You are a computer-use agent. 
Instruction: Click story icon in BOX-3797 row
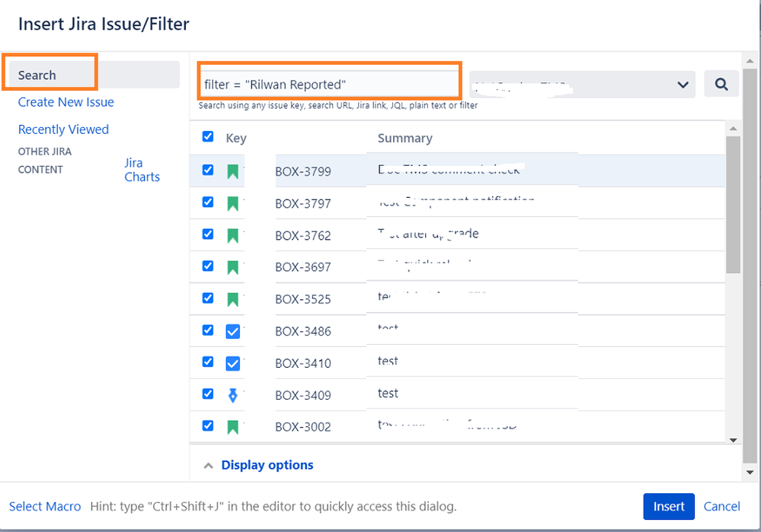pos(233,203)
